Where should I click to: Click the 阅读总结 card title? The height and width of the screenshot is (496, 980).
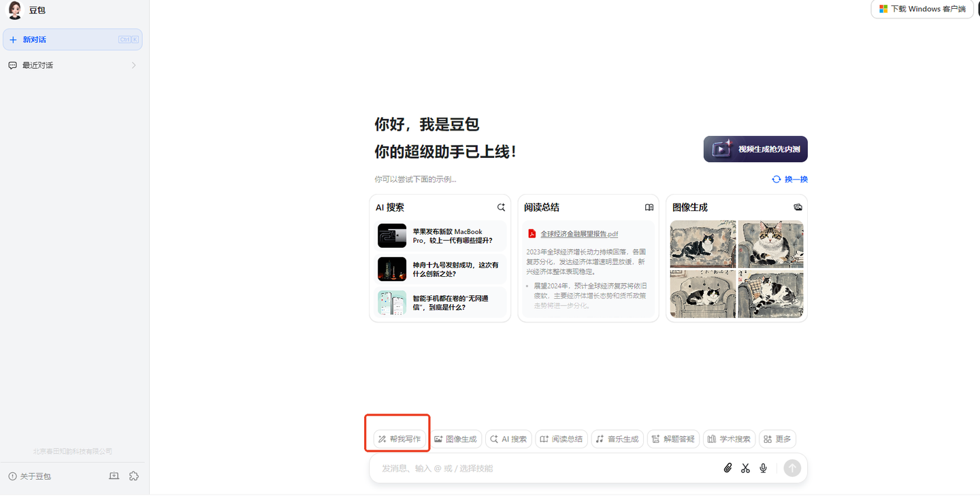(542, 208)
